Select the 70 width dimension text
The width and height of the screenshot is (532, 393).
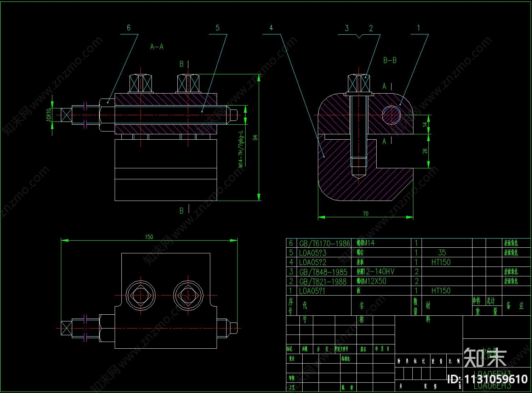[x=366, y=213]
